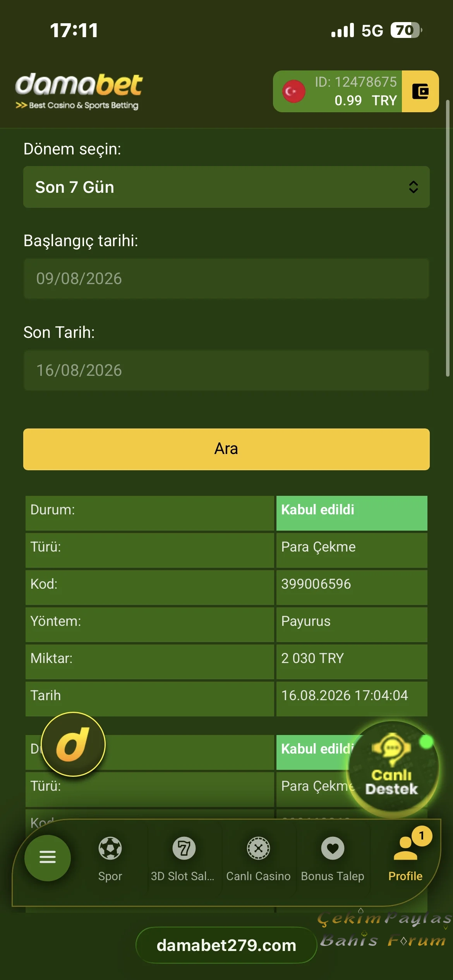Viewport: 453px width, 980px height.
Task: Tap the first Kabul edildi status cell
Action: (x=352, y=513)
